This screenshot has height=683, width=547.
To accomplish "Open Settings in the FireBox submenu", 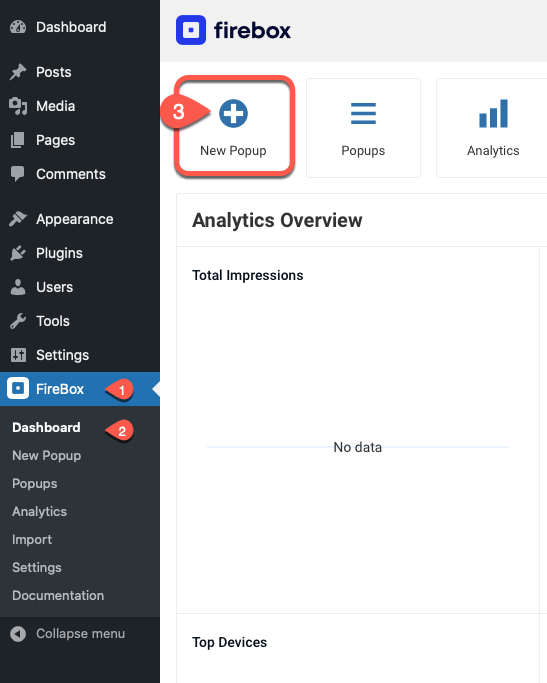I will point(37,568).
